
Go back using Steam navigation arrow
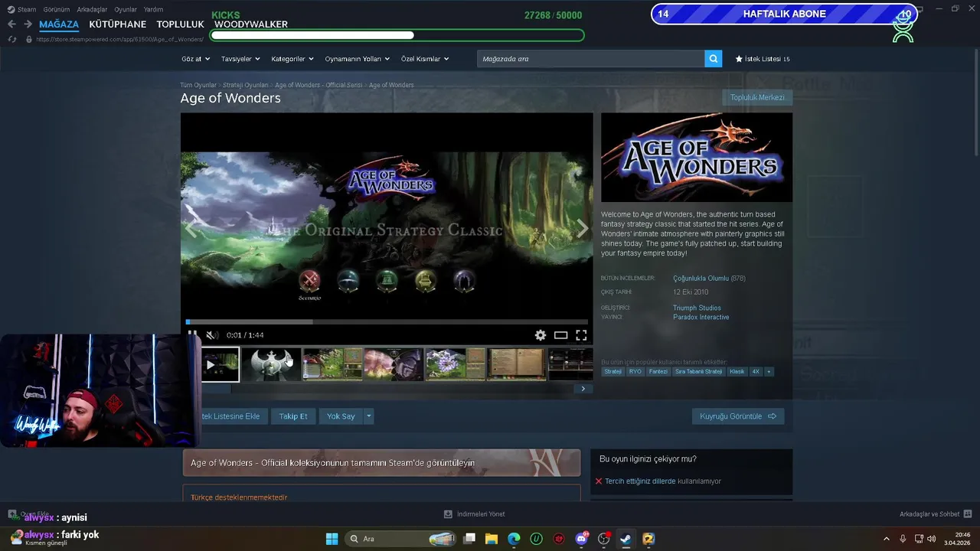pos(11,24)
